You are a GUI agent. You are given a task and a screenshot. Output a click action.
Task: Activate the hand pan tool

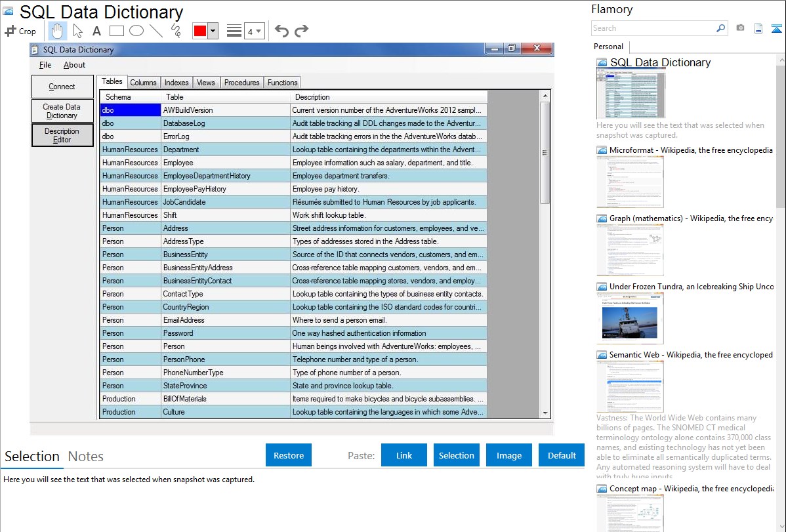(57, 31)
